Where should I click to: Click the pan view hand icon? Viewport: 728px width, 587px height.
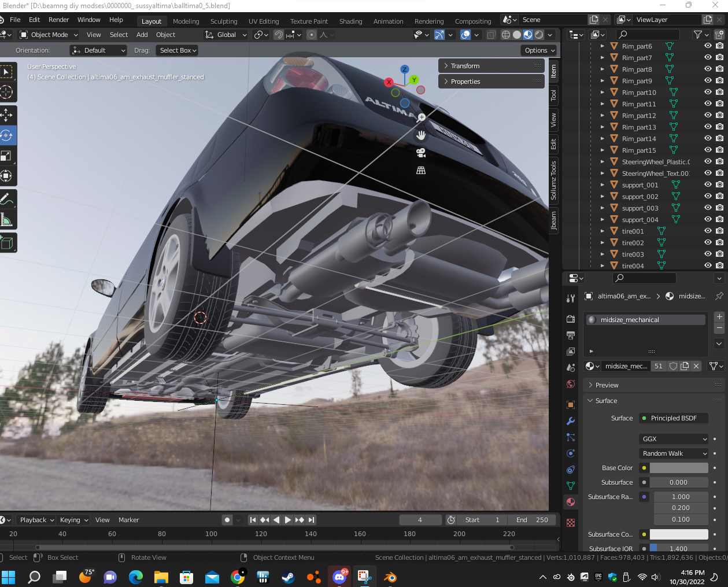(421, 135)
